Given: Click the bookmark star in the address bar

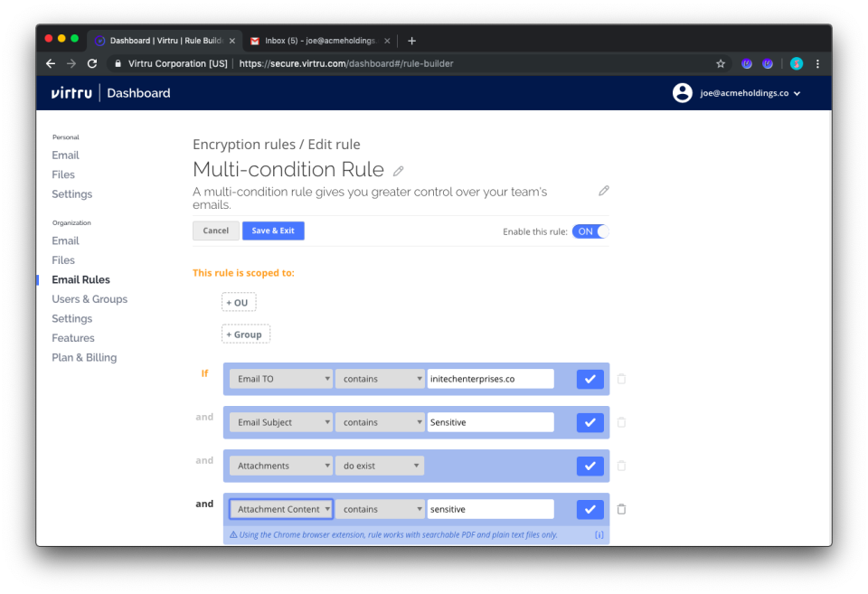Looking at the screenshot, I should point(720,63).
